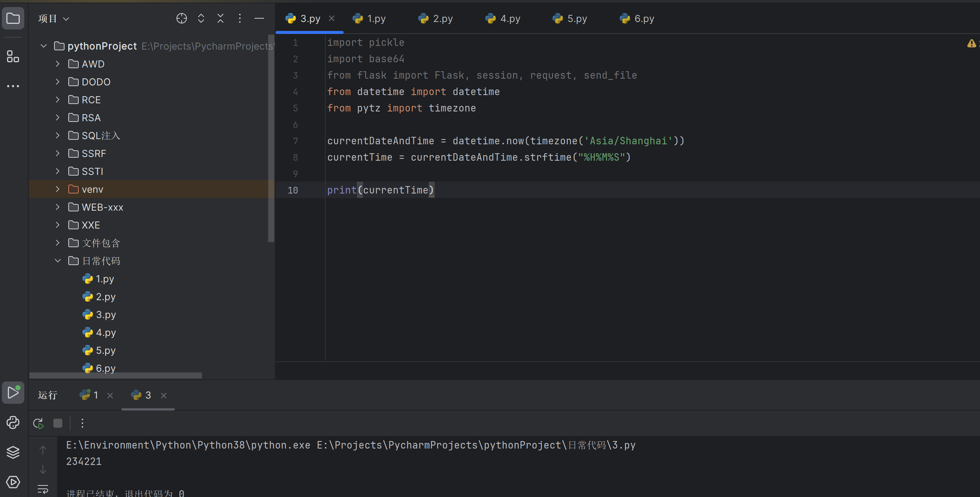Open the Project tool window folder icon

pos(13,18)
